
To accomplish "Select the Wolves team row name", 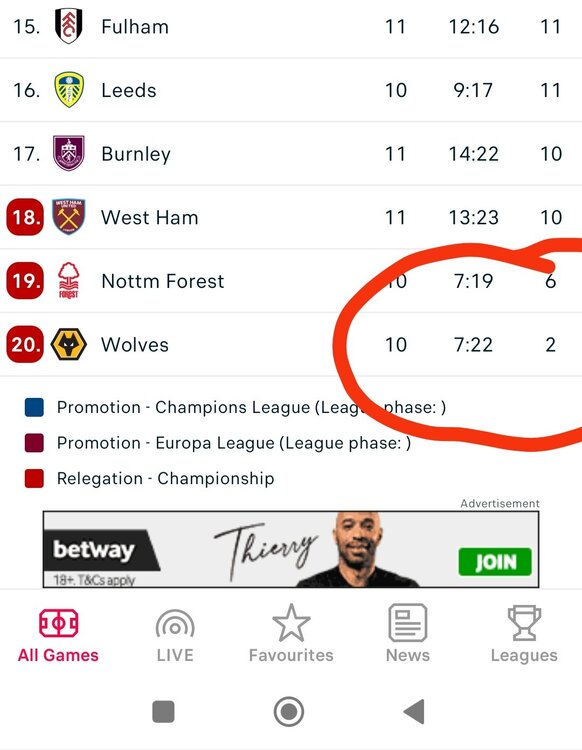I will [135, 345].
